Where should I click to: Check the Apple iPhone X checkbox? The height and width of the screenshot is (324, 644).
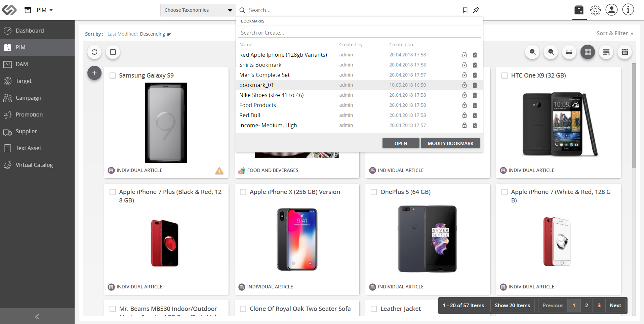[243, 192]
